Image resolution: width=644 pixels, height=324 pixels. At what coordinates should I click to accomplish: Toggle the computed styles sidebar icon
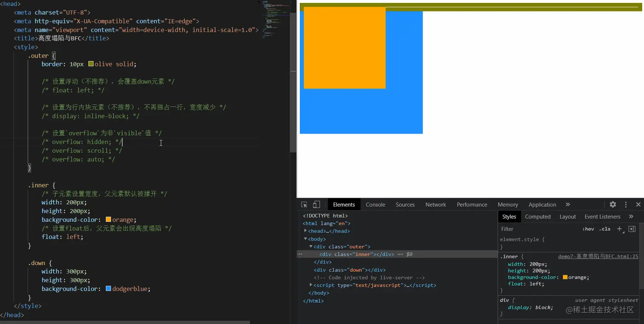pyautogui.click(x=632, y=229)
